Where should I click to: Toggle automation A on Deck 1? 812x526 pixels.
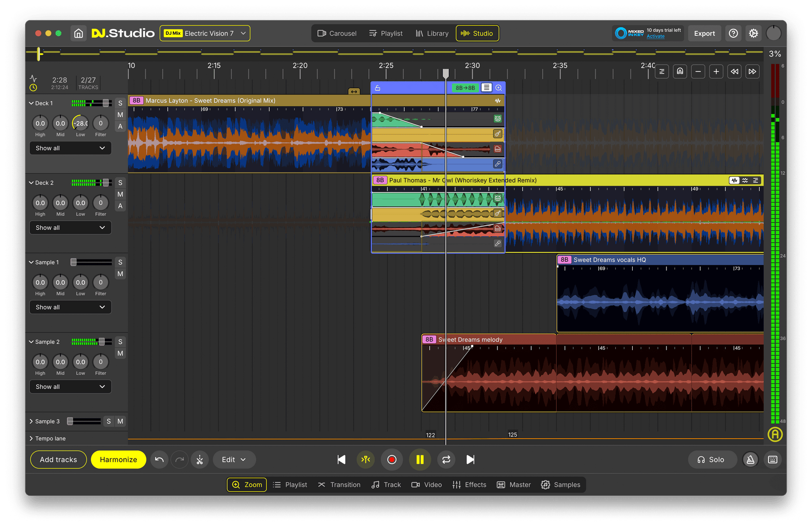coord(120,127)
